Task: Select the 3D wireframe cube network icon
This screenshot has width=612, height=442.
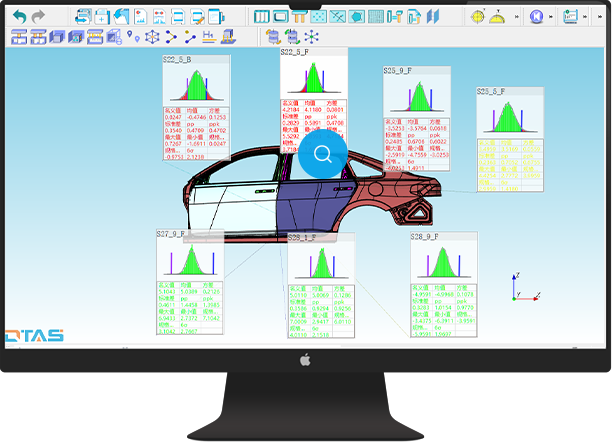Action: [x=152, y=37]
